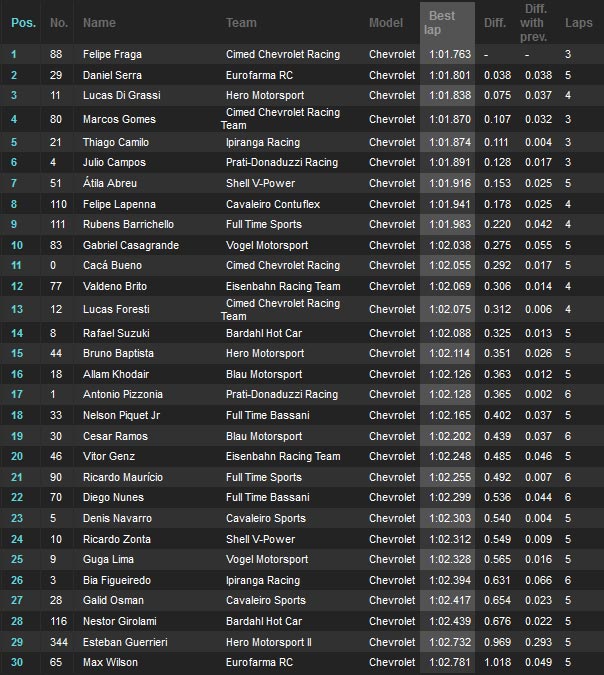Click car number 111
Image resolution: width=604 pixels, height=675 pixels.
pyautogui.click(x=58, y=224)
